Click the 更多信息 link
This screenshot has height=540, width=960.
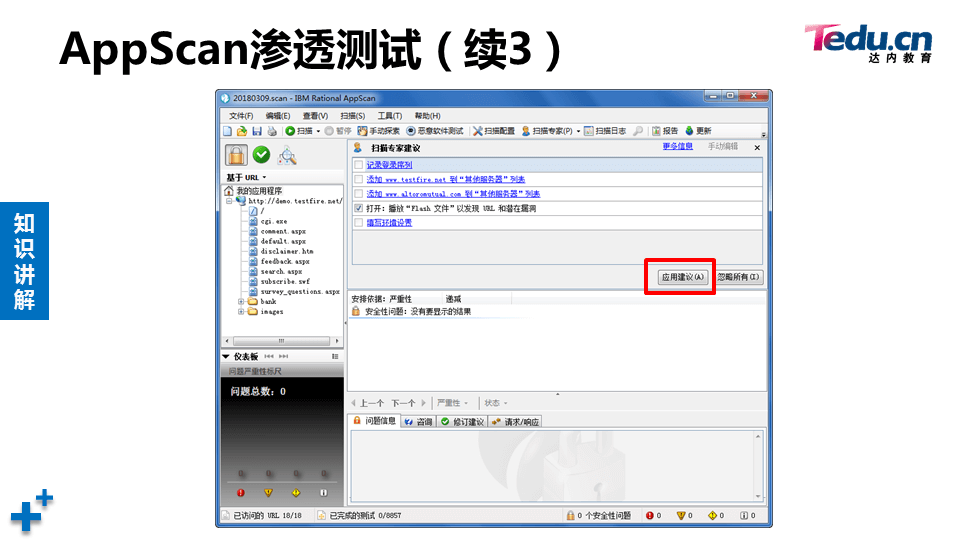pos(677,146)
